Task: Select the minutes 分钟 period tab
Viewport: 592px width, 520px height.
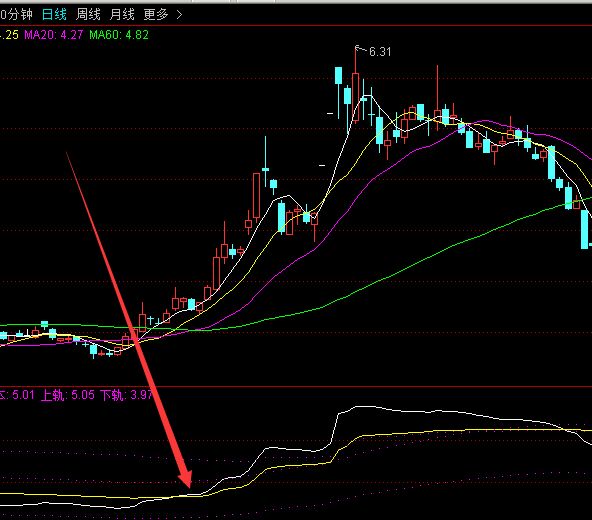Action: tap(16, 14)
